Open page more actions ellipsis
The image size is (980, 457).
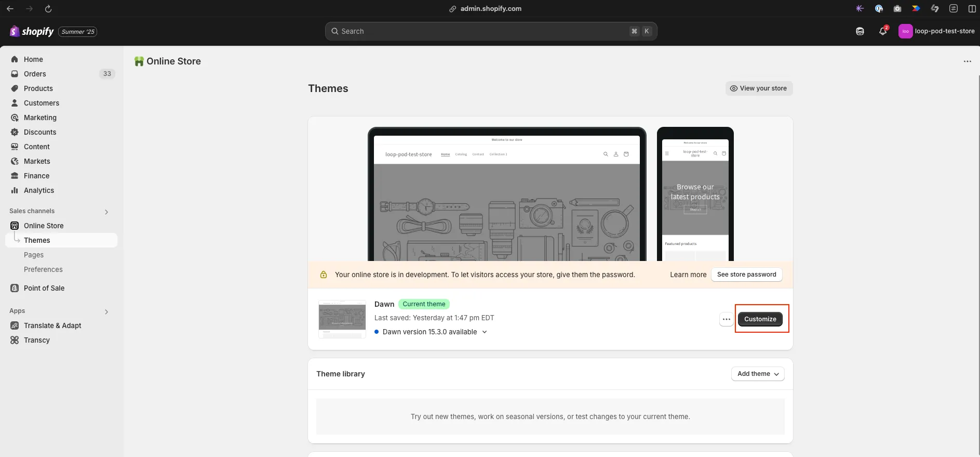coord(968,61)
